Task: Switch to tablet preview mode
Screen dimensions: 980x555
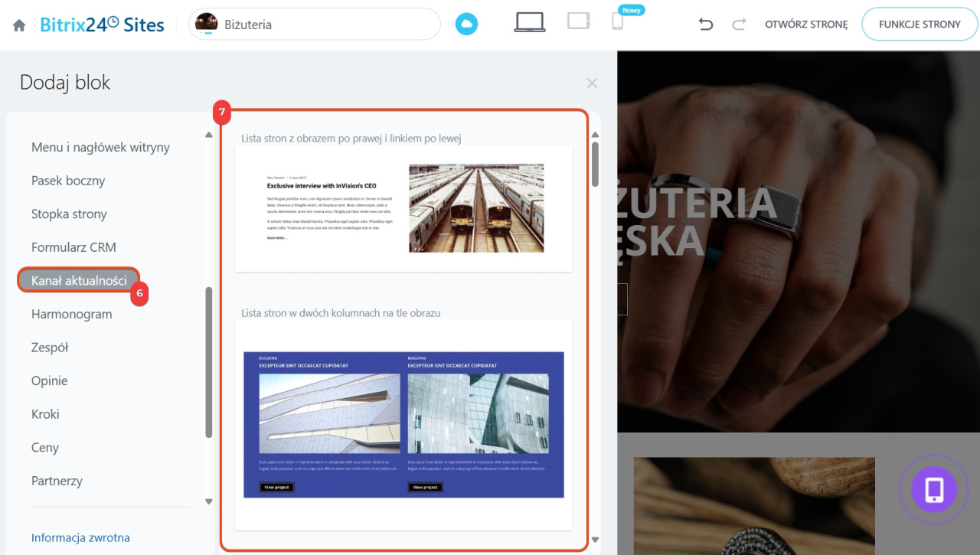Action: 578,21
